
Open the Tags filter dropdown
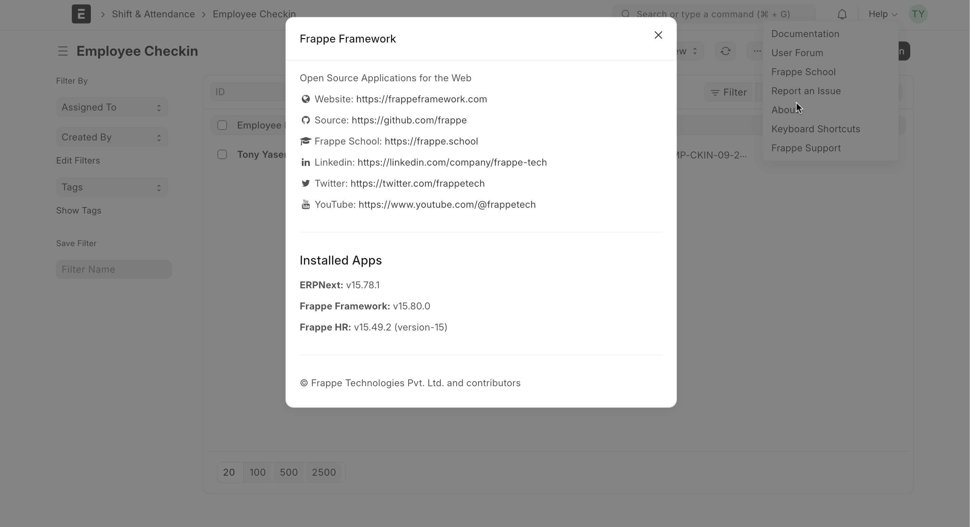pyautogui.click(x=112, y=187)
